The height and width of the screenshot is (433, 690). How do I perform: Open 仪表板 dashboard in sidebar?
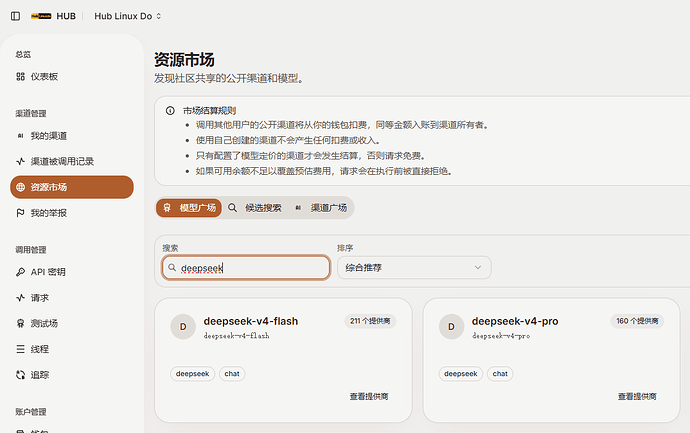tap(72, 77)
